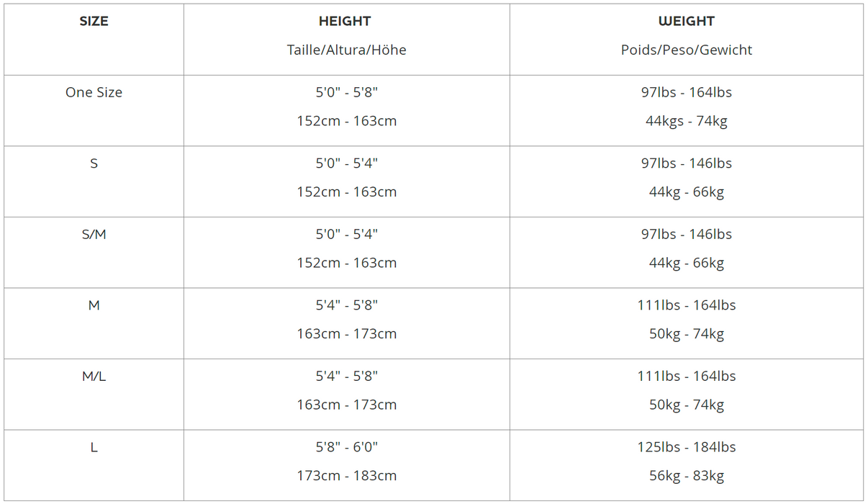Click the L size row label
This screenshot has width=868, height=504.
tap(94, 447)
